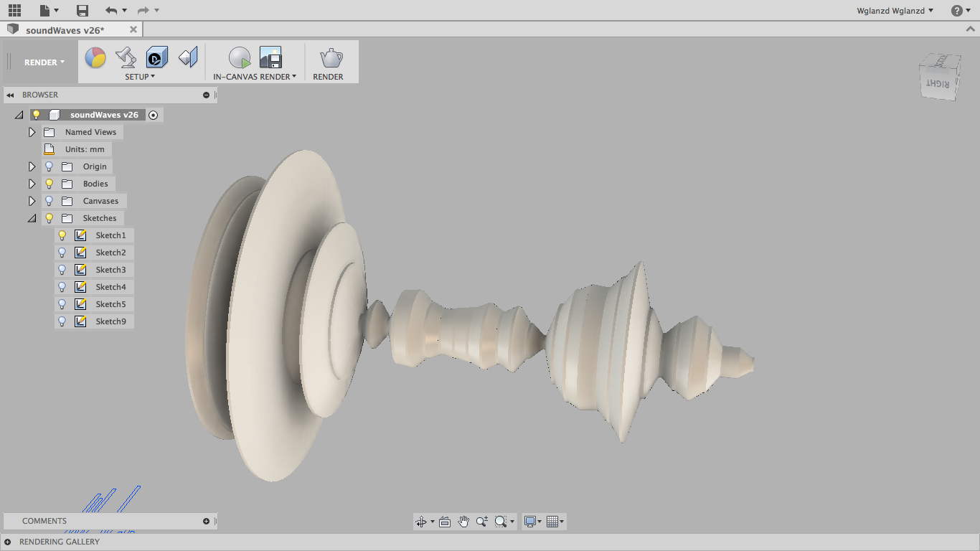Open Grid and Snaps settings icon
Image resolution: width=980 pixels, height=551 pixels.
point(552,522)
